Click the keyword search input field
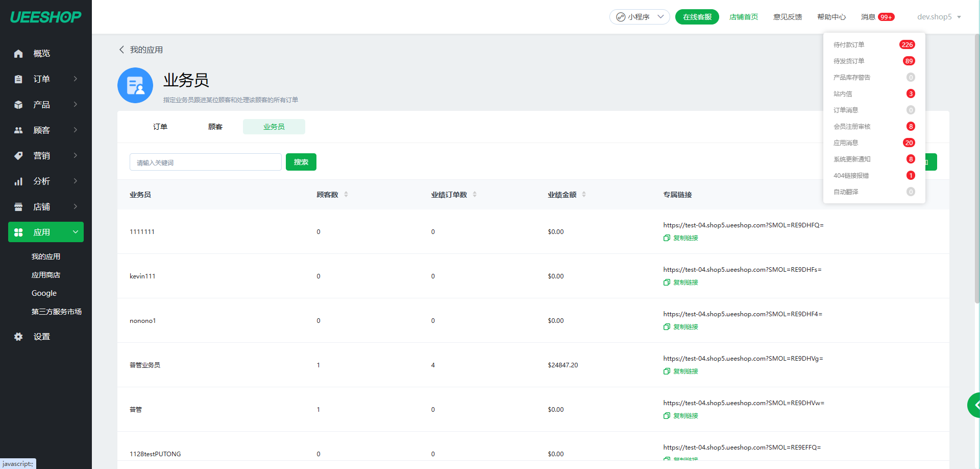The width and height of the screenshot is (980, 469). [x=205, y=162]
